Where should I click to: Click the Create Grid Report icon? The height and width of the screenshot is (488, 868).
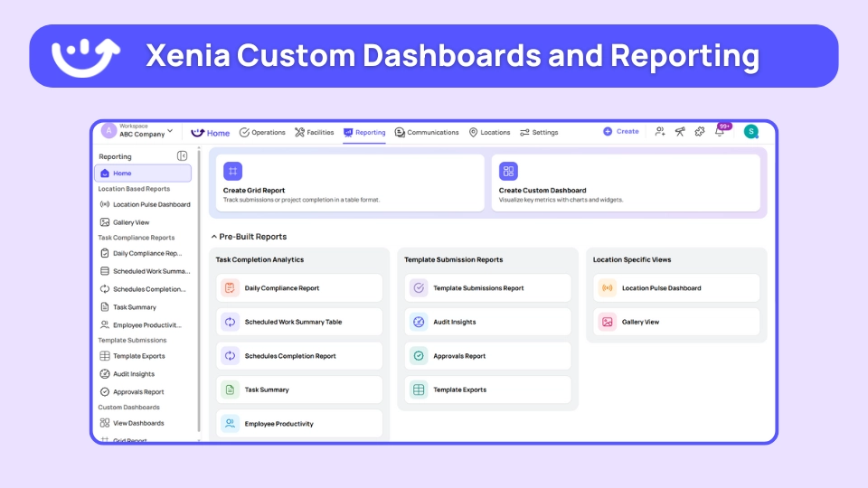(232, 171)
